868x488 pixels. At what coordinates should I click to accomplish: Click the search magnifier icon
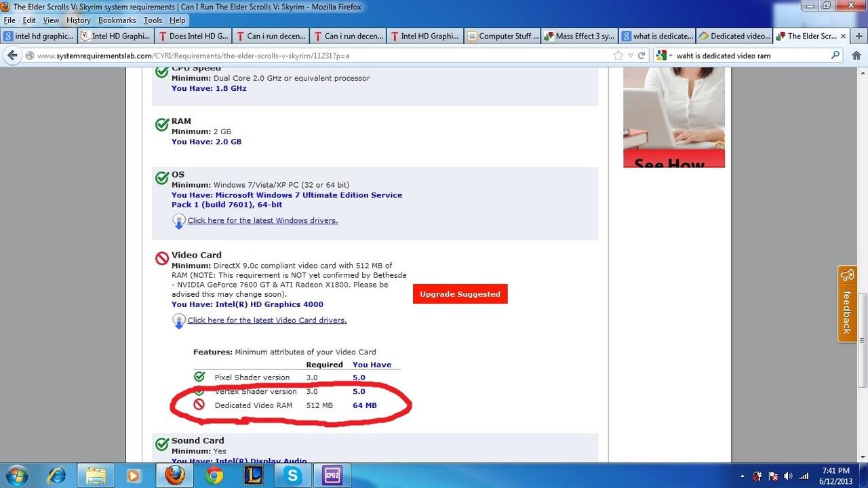pyautogui.click(x=835, y=56)
